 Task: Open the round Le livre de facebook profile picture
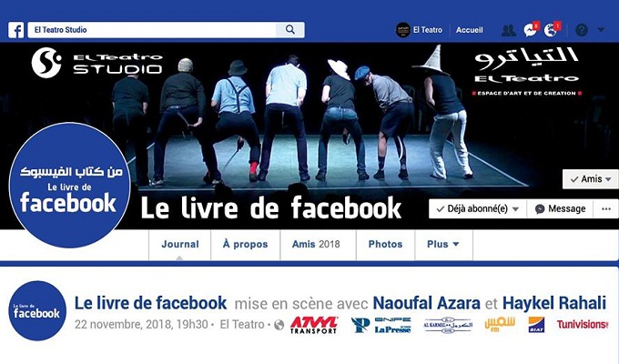pyautogui.click(x=69, y=185)
